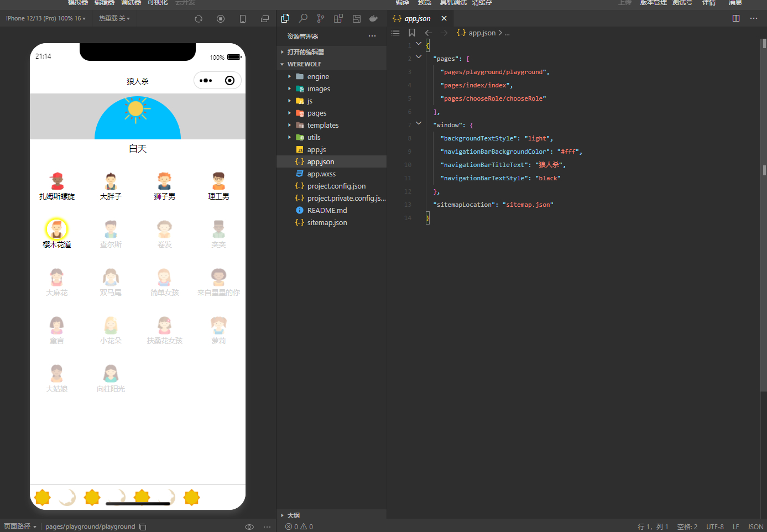The width and height of the screenshot is (767, 532).
Task: Open the device model dropdown iPhone 12/13
Action: (46, 19)
